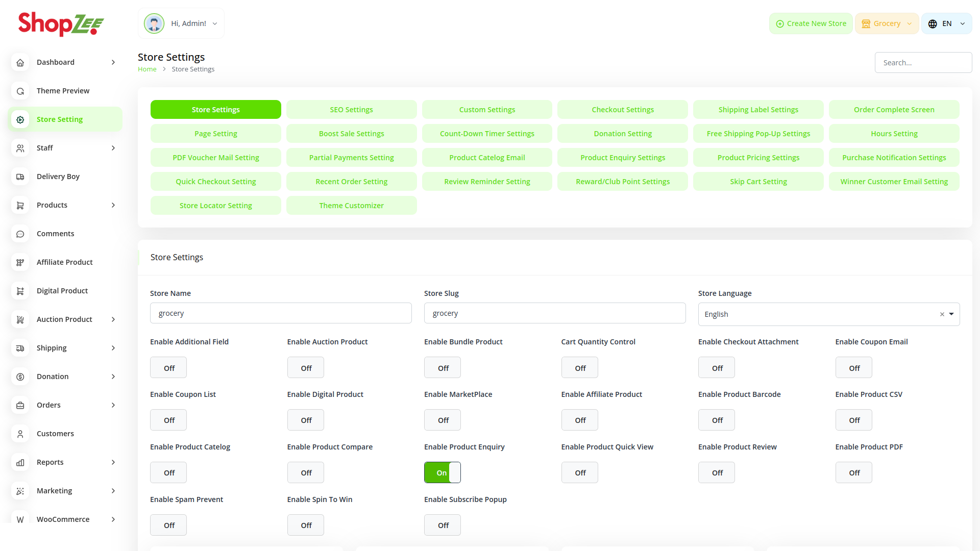Follow the Home breadcrumb link

click(x=147, y=69)
